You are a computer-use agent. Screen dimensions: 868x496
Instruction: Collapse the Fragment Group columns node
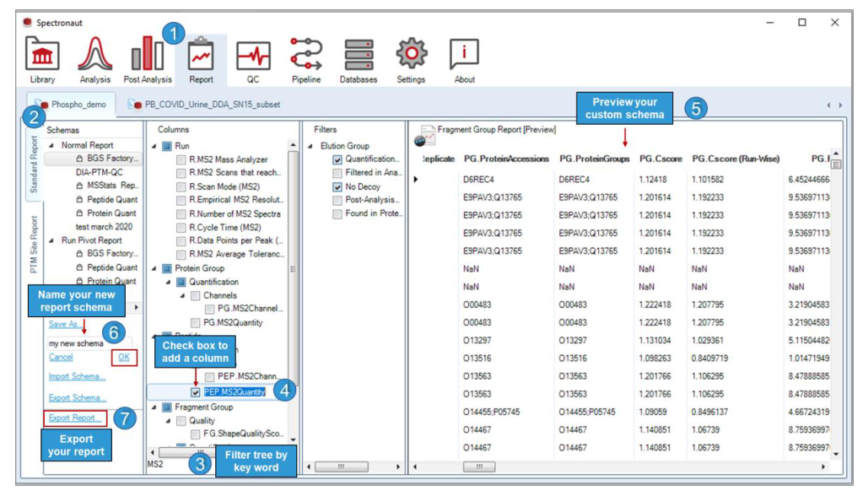pos(154,407)
